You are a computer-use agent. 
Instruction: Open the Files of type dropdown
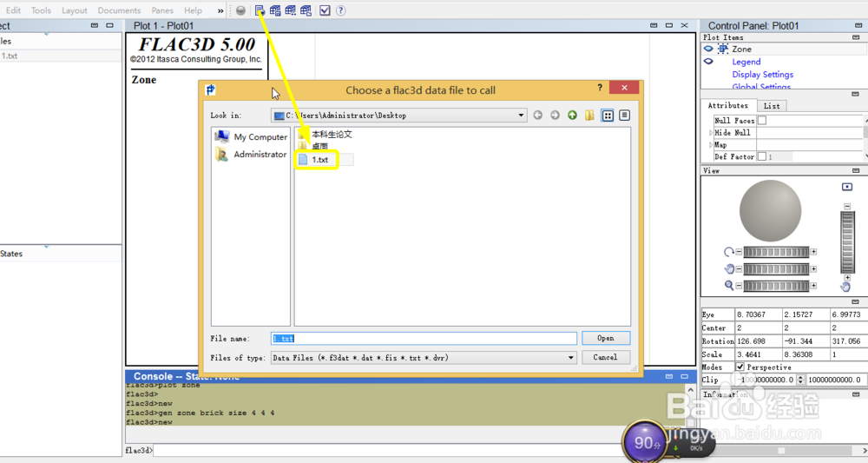571,358
